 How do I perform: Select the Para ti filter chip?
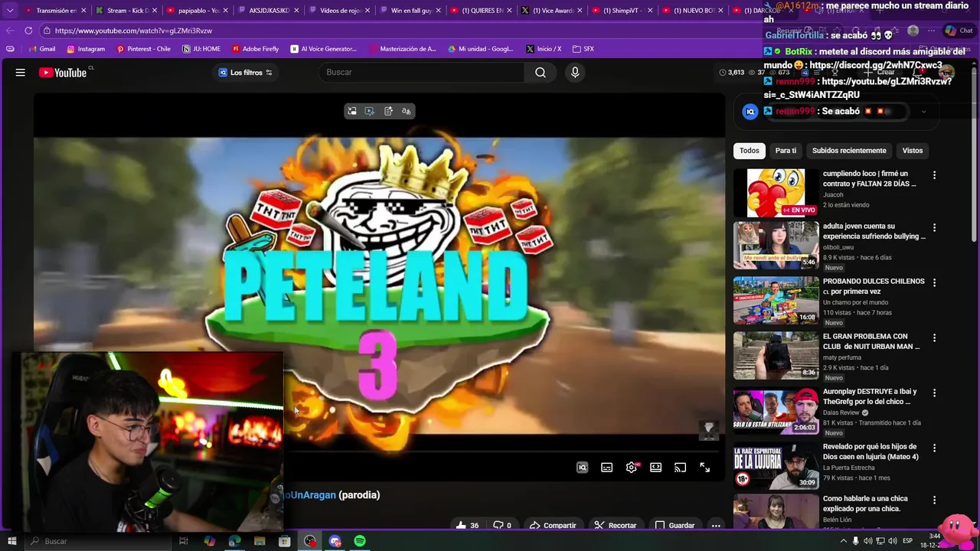pyautogui.click(x=786, y=151)
